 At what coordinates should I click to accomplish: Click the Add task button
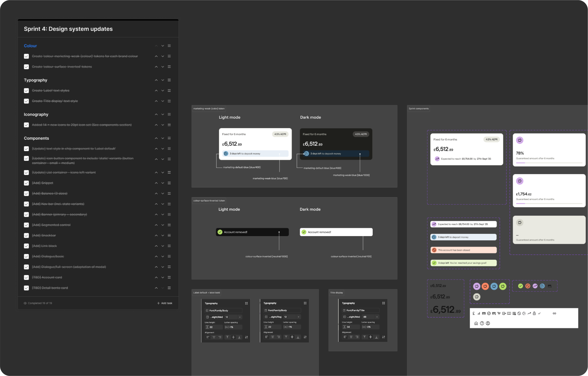pos(165,303)
